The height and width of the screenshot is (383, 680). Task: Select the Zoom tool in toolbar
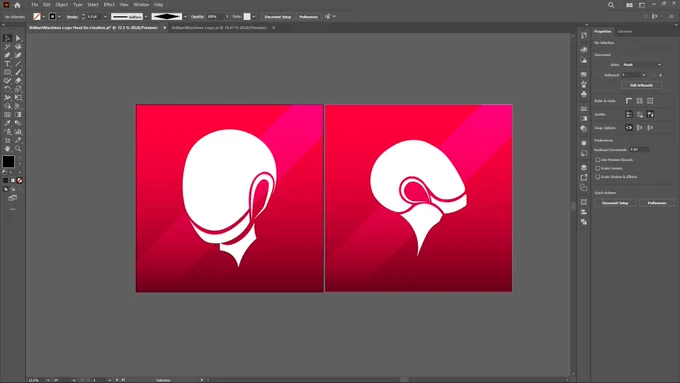pos(18,148)
